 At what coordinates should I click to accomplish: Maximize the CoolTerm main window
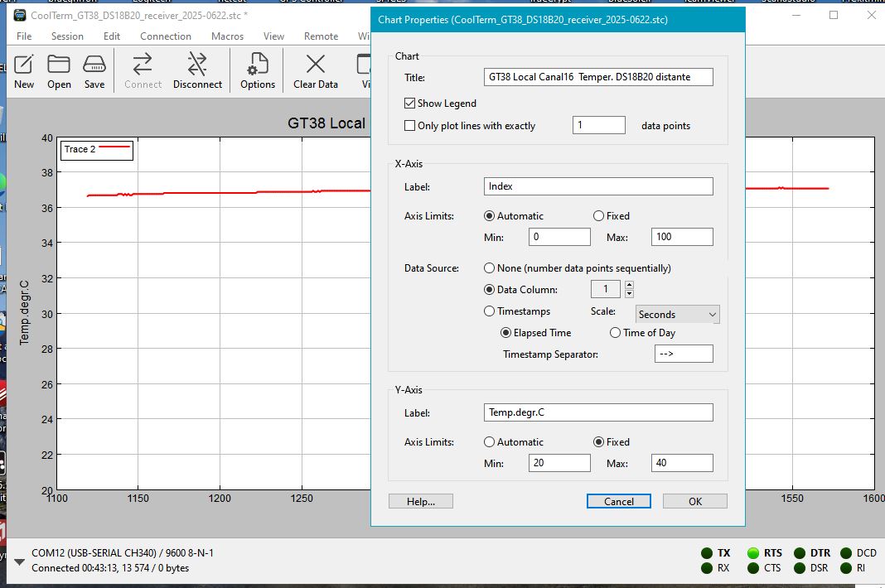coord(834,15)
